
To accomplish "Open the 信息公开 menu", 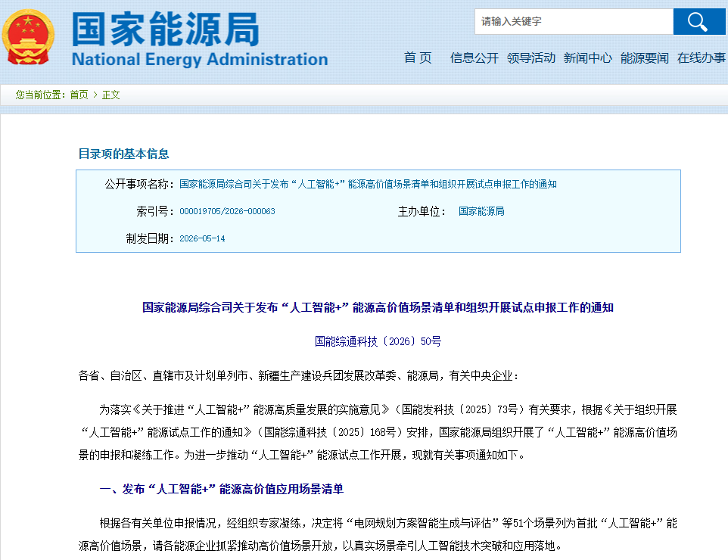I will pos(474,58).
